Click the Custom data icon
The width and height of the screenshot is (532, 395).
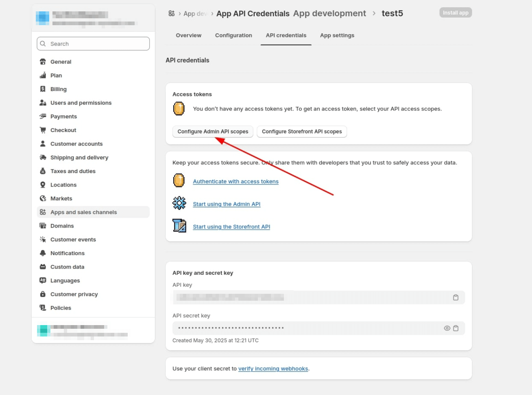(43, 267)
